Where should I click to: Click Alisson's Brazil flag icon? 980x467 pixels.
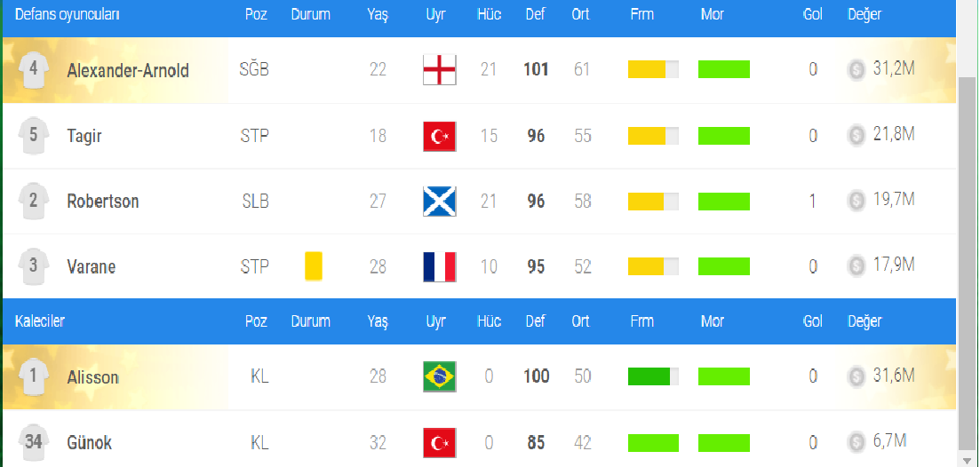click(440, 376)
